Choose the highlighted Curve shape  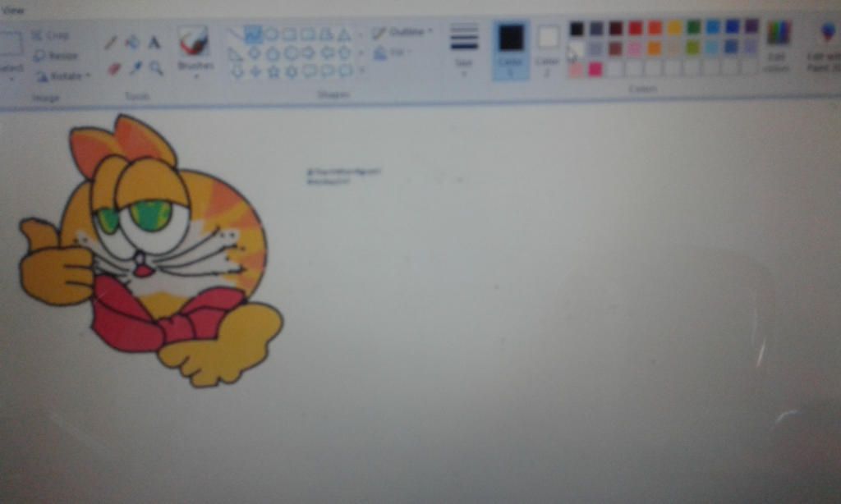[x=253, y=34]
